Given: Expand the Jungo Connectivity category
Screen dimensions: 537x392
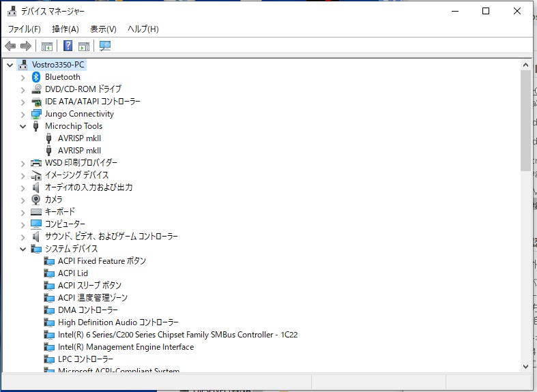Looking at the screenshot, I should (x=23, y=115).
